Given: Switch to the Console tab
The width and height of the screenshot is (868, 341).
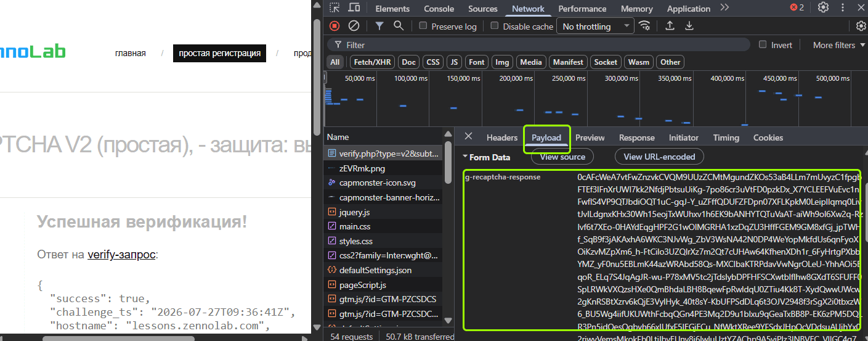Looking at the screenshot, I should (x=439, y=9).
